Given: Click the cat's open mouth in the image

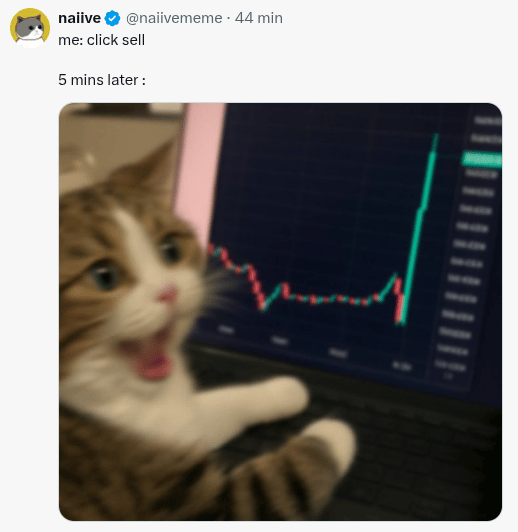Looking at the screenshot, I should point(149,356).
